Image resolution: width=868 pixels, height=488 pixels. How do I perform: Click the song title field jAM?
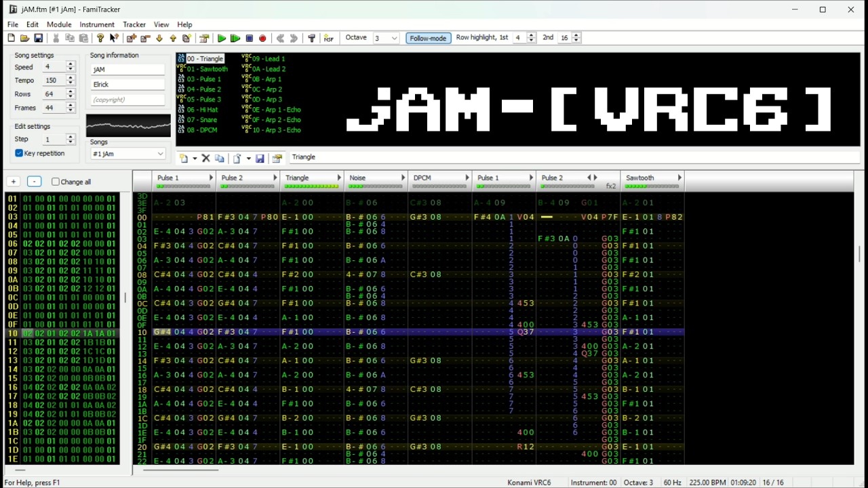pos(128,70)
